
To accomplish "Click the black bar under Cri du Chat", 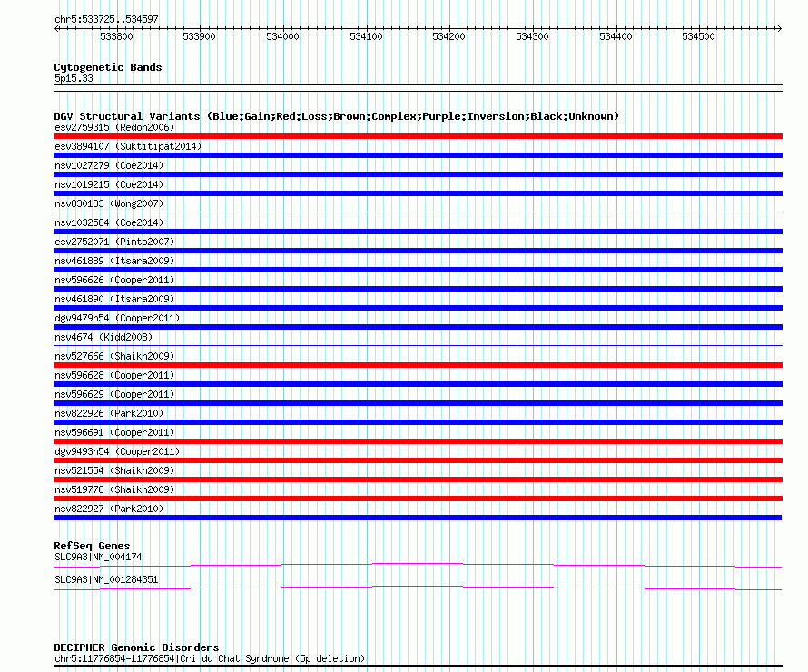I will (x=418, y=667).
